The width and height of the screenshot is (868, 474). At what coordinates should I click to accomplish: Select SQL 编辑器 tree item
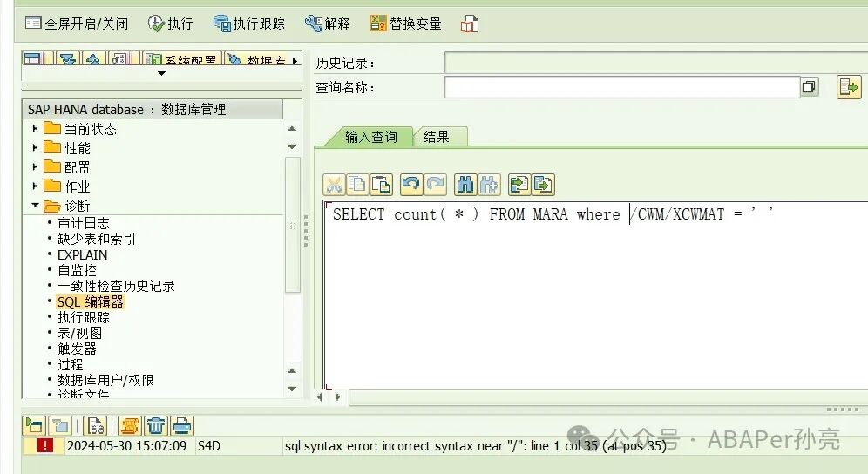[x=91, y=301]
